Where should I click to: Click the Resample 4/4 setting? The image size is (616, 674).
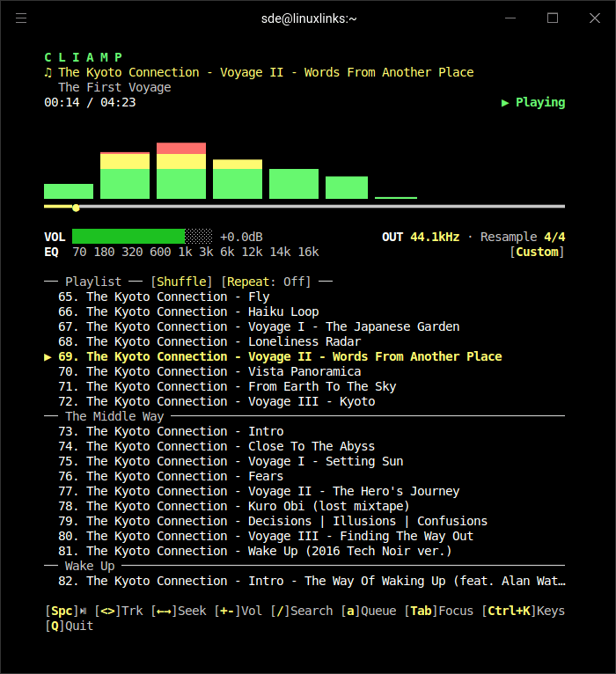523,237
